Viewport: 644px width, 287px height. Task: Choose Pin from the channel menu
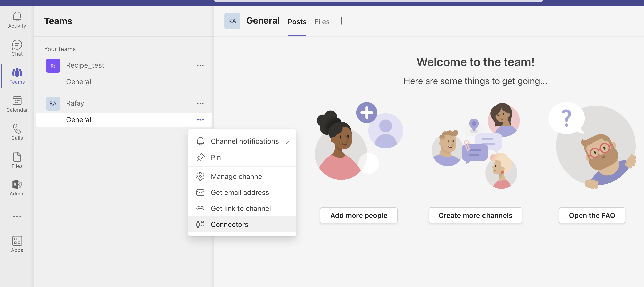point(242,157)
